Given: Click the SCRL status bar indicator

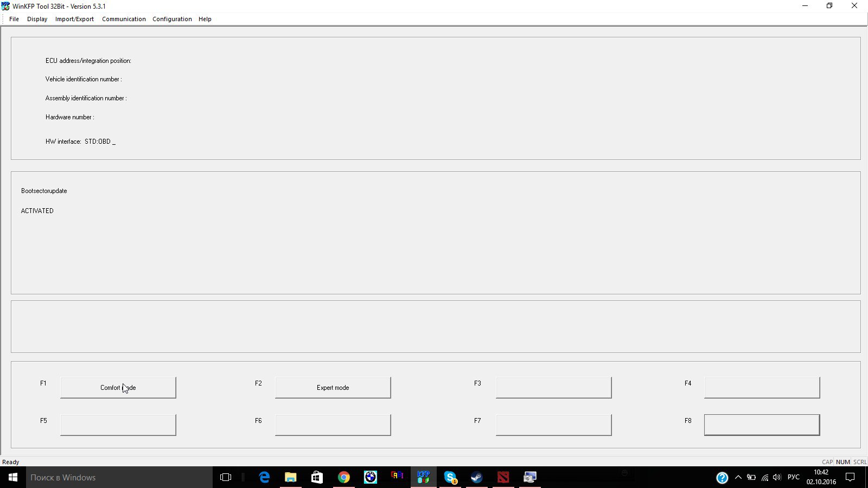Looking at the screenshot, I should click(x=860, y=462).
